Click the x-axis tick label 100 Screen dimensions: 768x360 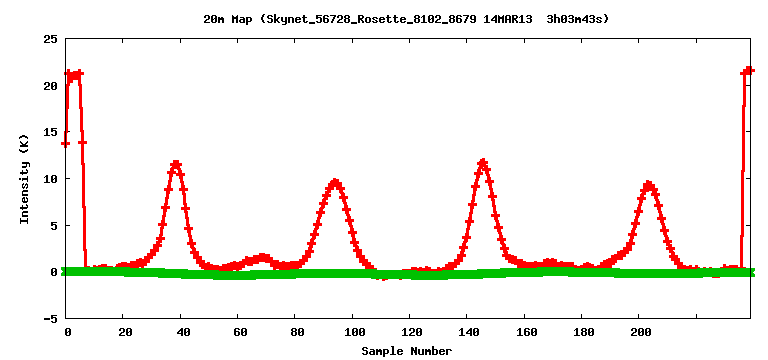tap(355, 333)
